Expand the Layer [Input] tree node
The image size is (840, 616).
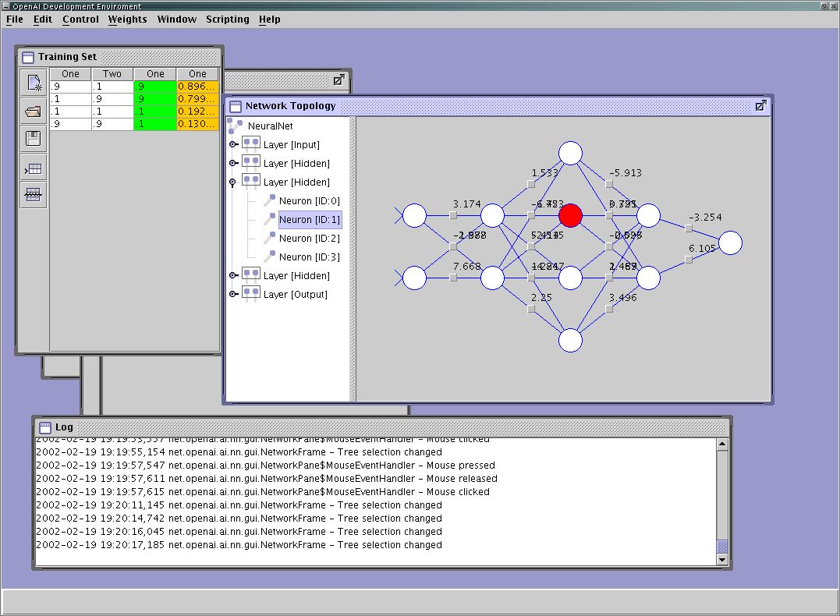tap(233, 145)
